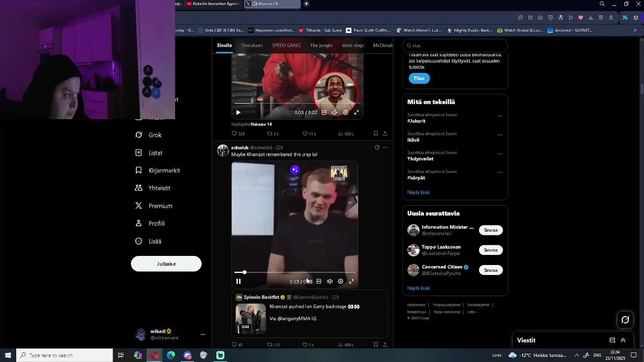Open Profiili in the sidebar
The width and height of the screenshot is (644, 362).
point(150,223)
